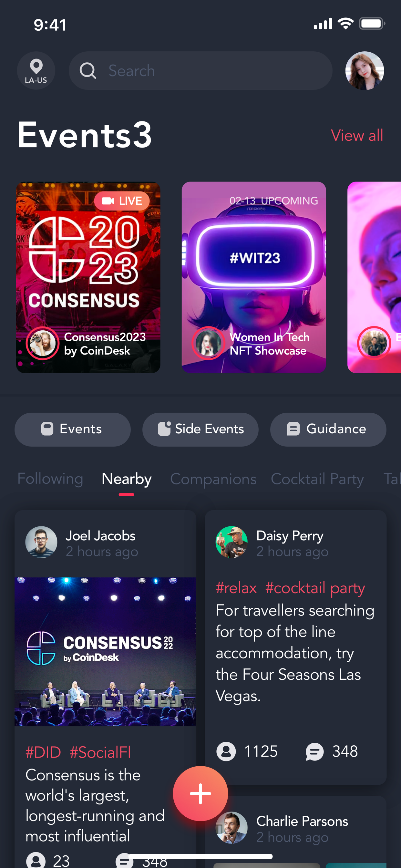401x868 pixels.
Task: Switch to the Companions tab
Action: (213, 479)
